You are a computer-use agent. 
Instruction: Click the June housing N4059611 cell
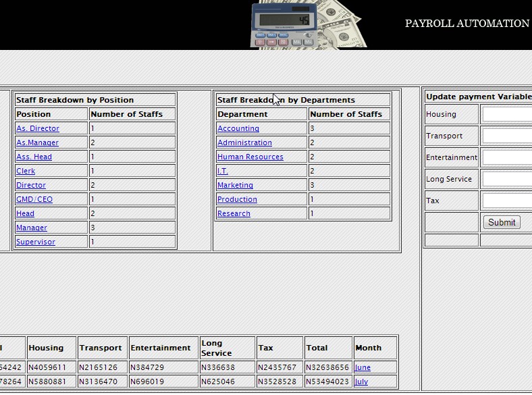tap(51, 367)
